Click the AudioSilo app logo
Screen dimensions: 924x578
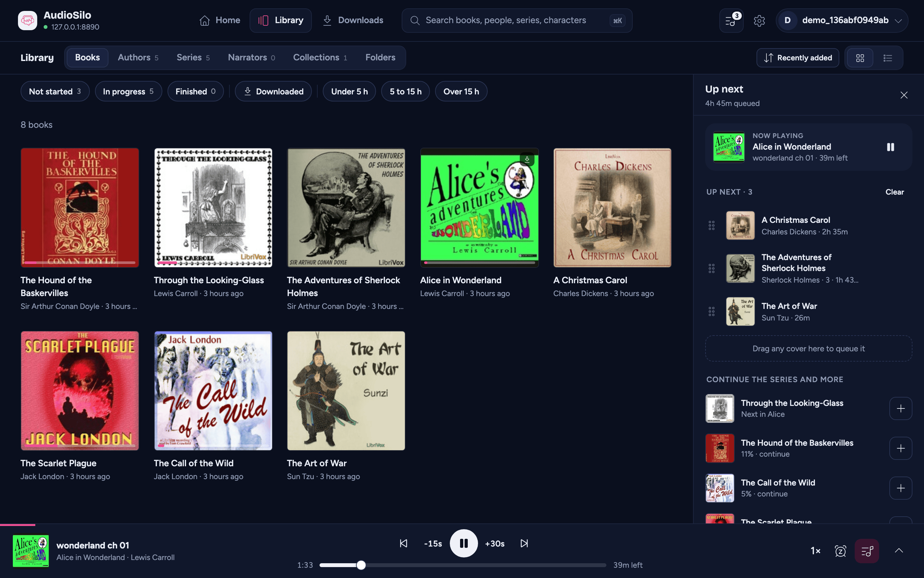pos(28,20)
